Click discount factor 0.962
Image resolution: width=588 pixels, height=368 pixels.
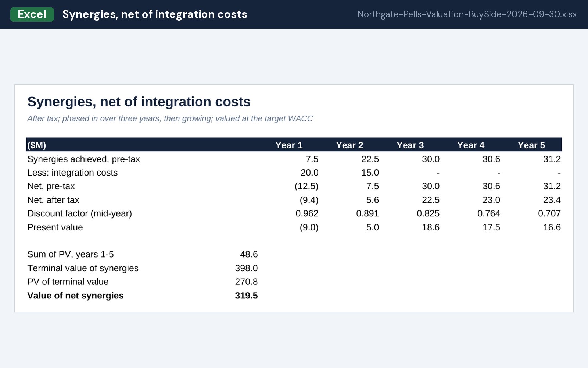click(307, 213)
